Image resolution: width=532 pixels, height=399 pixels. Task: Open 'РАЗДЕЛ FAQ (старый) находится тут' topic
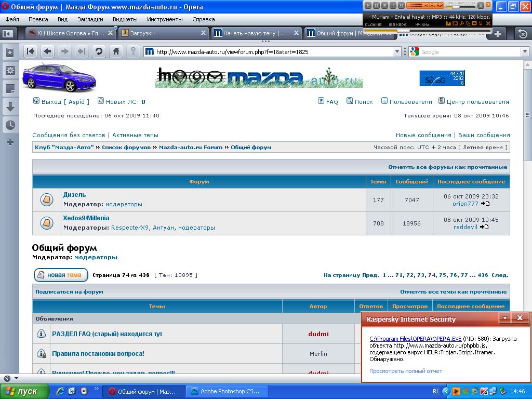coord(107,334)
